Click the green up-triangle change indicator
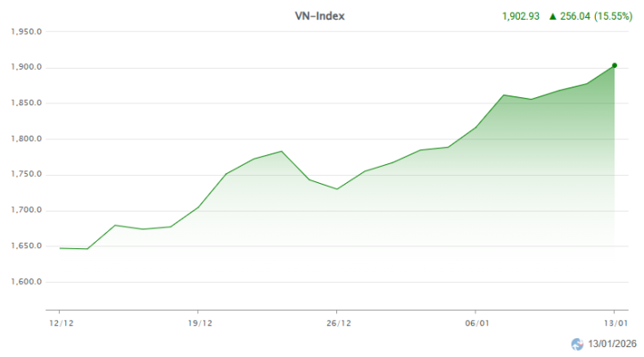644x357 pixels. point(553,16)
